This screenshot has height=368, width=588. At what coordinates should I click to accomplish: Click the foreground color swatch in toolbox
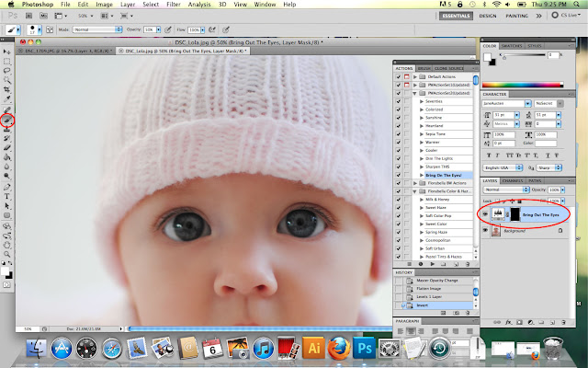click(5, 271)
